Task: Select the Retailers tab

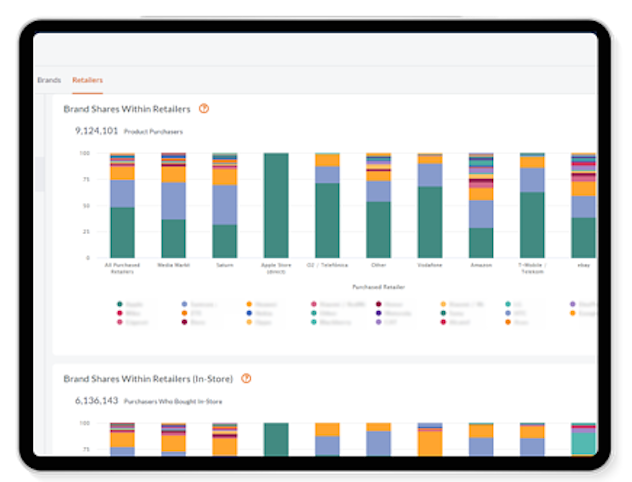Action: pos(87,80)
